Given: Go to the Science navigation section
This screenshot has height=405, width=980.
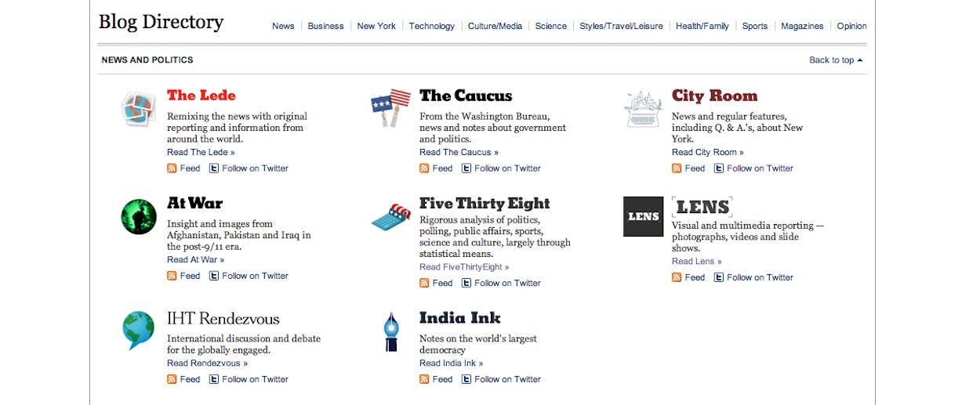Looking at the screenshot, I should coord(550,26).
